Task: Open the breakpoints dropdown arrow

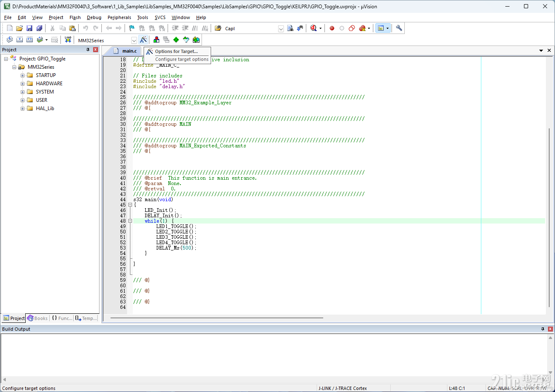Action: [369, 29]
